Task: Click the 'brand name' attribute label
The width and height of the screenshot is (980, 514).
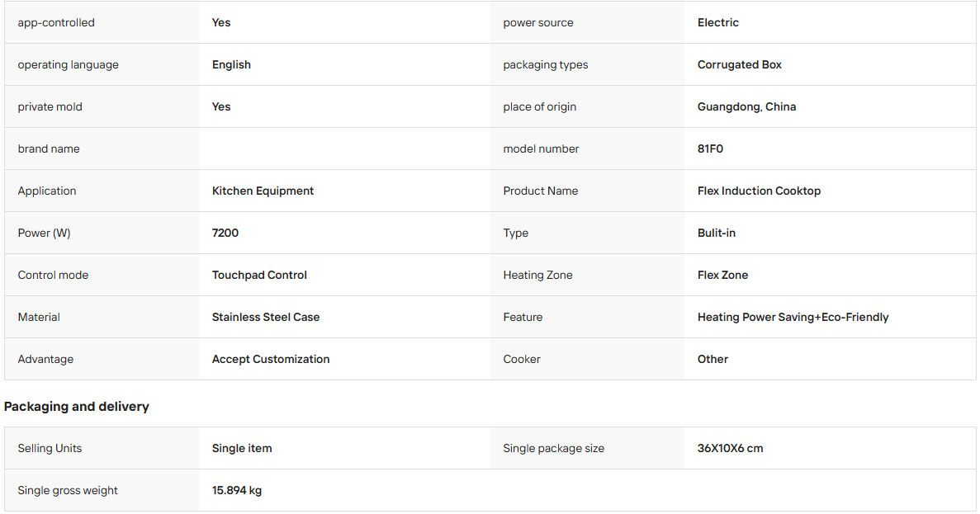Action: point(49,149)
